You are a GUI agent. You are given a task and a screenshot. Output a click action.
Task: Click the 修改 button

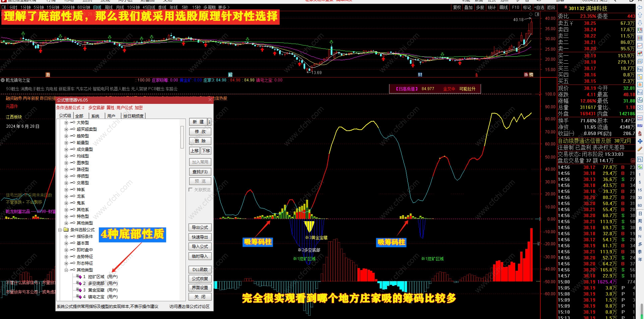[200, 131]
